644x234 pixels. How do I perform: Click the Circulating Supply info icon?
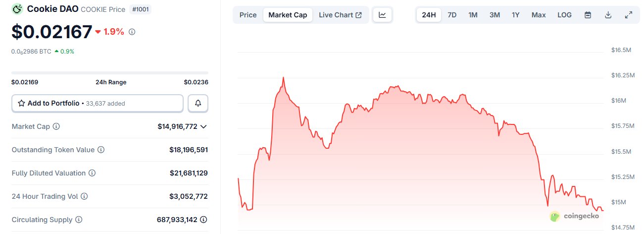(x=79, y=220)
